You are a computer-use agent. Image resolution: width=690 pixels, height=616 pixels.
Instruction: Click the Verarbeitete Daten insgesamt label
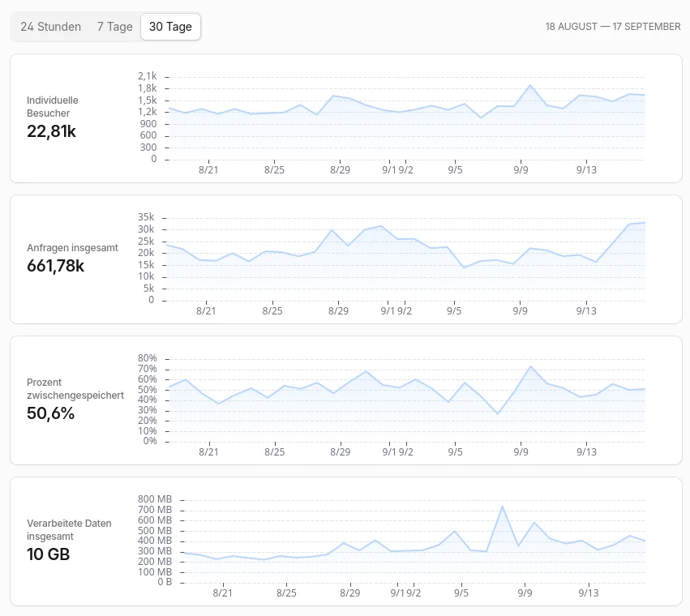[x=69, y=530]
